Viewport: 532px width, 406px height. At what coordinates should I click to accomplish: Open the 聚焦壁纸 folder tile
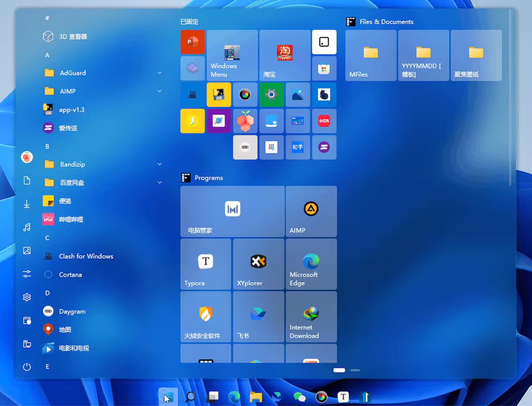pos(476,55)
